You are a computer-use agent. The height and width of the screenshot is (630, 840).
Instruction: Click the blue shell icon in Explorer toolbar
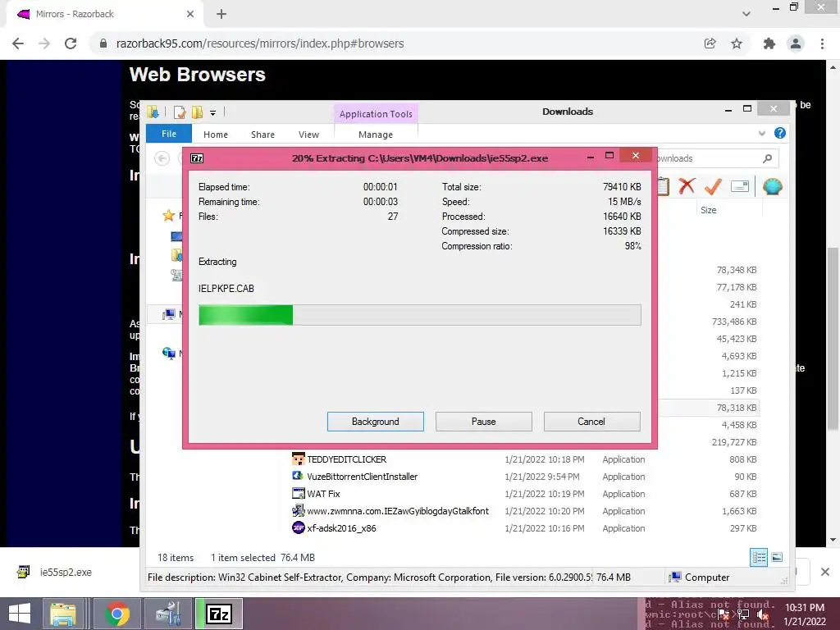[x=772, y=186]
